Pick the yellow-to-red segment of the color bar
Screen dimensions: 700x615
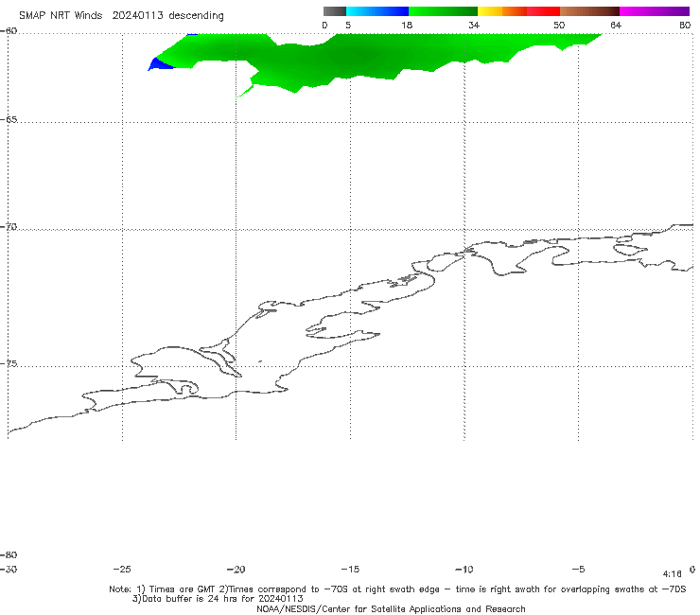point(518,11)
